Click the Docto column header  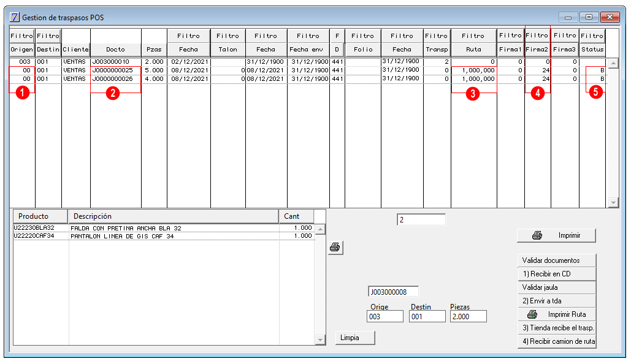(116, 50)
